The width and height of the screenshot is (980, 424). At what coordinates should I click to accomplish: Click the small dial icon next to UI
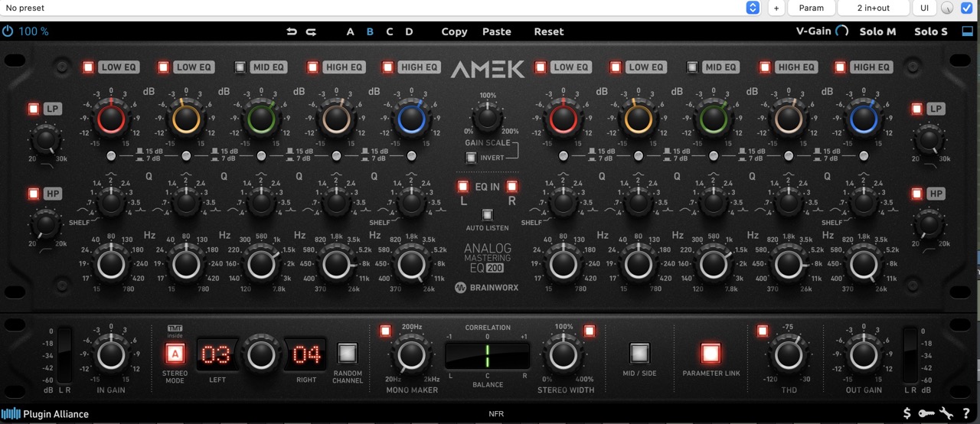947,8
